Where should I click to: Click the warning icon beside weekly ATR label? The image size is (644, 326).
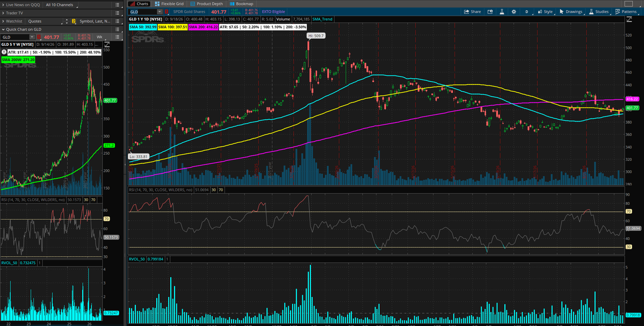coord(4,52)
